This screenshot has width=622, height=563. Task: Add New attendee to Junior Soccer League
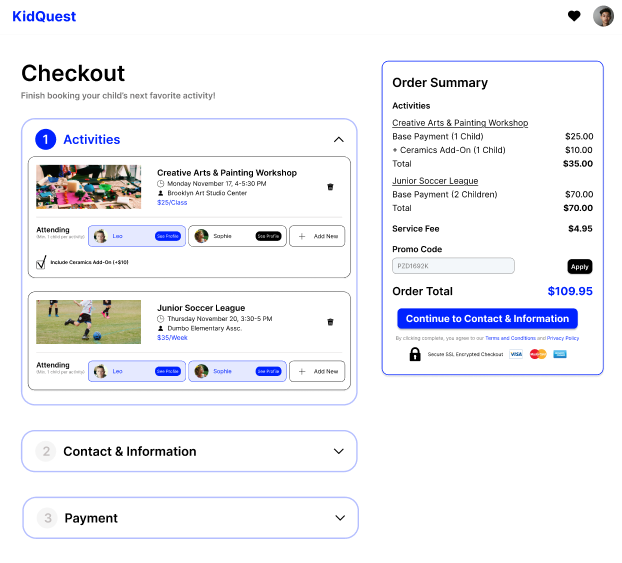317,371
